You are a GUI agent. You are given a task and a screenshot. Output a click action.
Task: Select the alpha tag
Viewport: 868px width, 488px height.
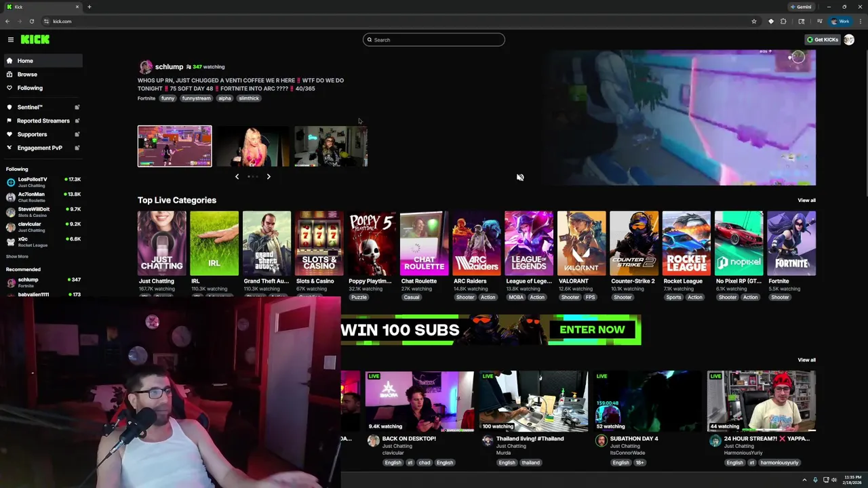click(x=224, y=98)
